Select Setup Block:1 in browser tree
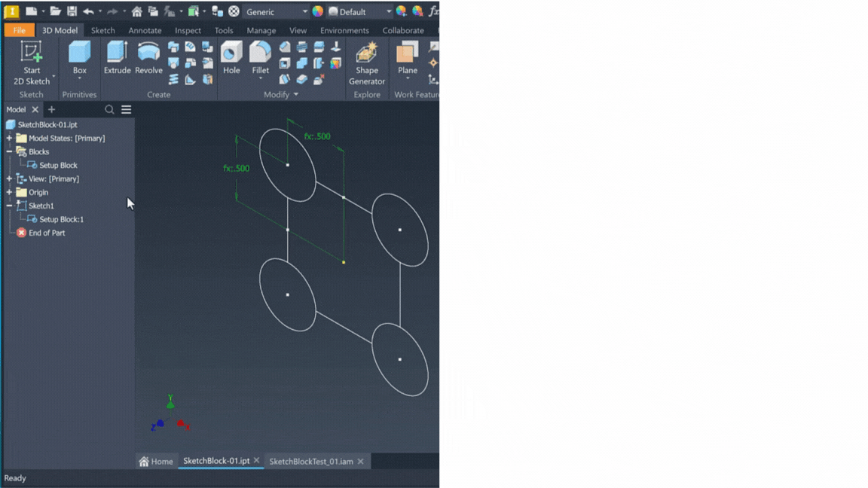 click(61, 220)
